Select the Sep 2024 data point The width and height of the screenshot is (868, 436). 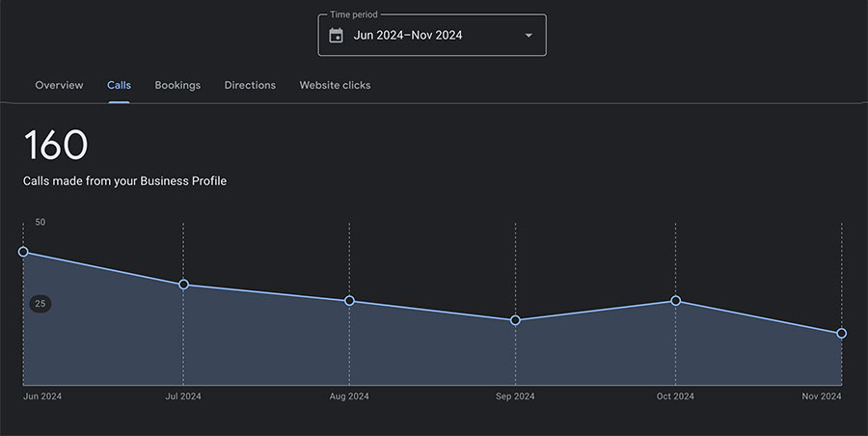[x=515, y=320]
